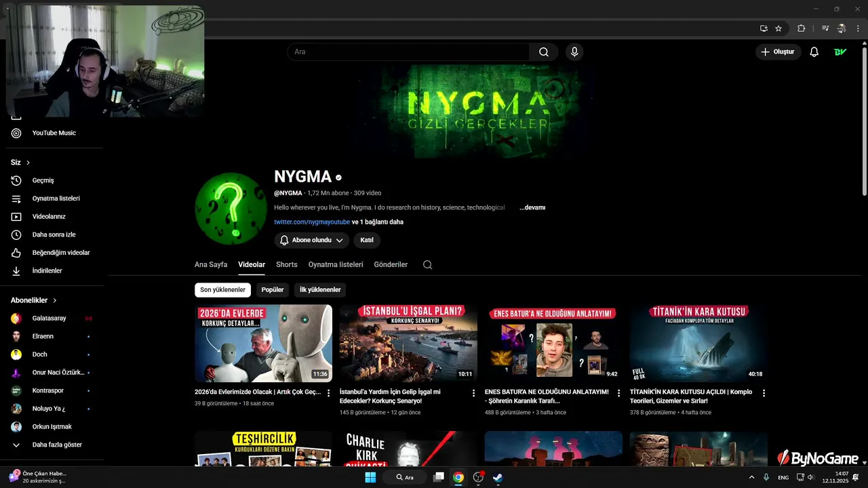Switch to the Ana Sayfa tab

click(x=211, y=265)
